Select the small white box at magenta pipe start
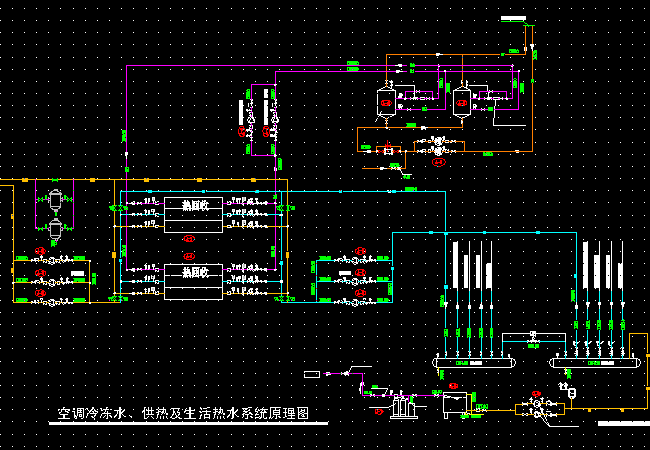 [313, 373]
